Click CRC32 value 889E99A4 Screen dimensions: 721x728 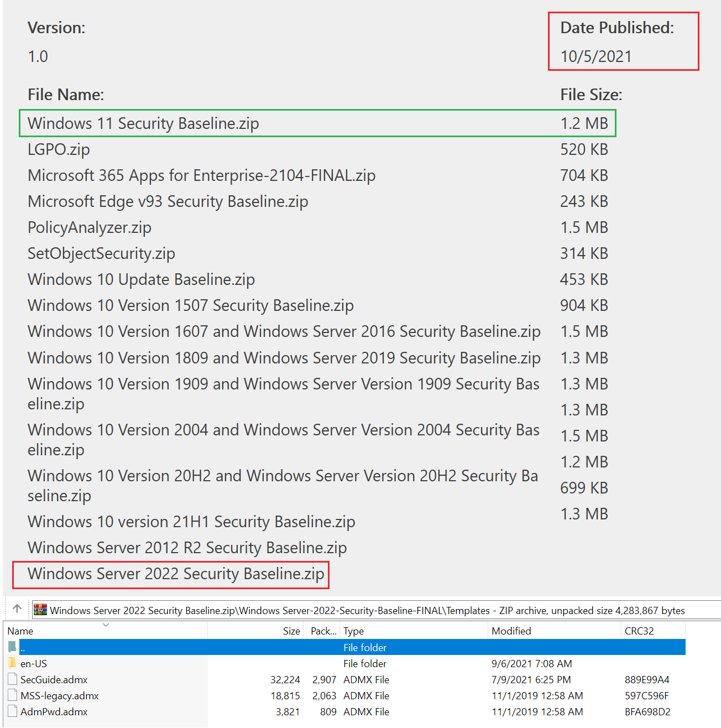pyautogui.click(x=647, y=679)
